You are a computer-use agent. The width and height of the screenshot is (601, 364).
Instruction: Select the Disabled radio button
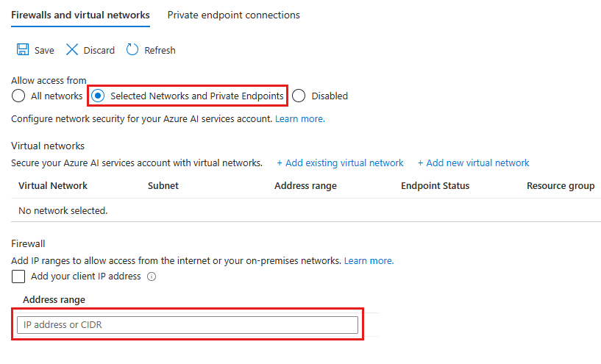[299, 96]
